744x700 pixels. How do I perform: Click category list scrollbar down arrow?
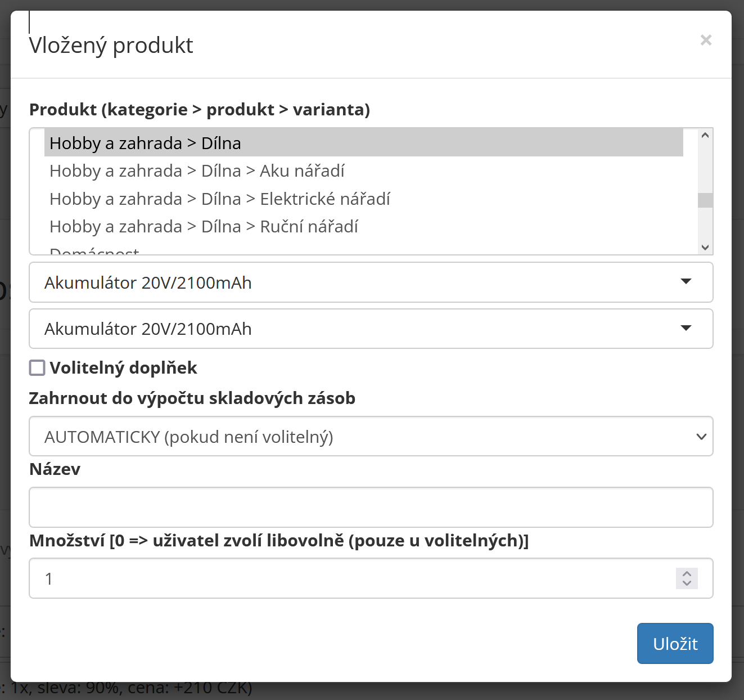point(705,248)
